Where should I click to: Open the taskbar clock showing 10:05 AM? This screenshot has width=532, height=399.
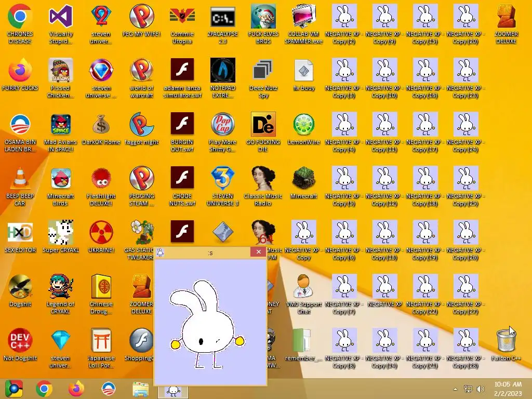[508, 389]
